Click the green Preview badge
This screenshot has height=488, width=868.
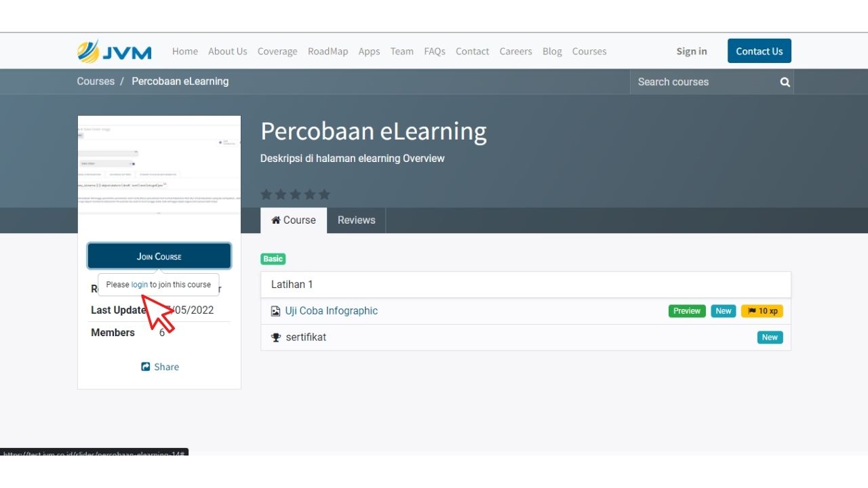pyautogui.click(x=687, y=311)
